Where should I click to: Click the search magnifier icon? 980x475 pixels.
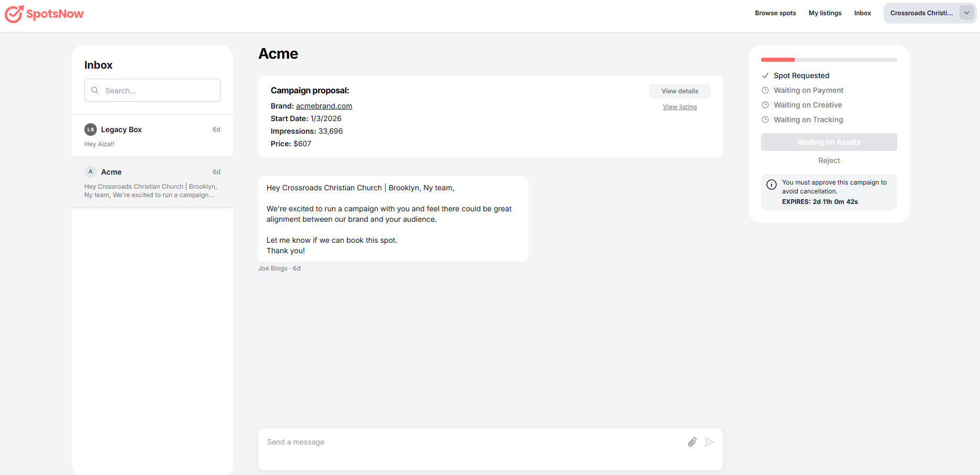coord(95,90)
